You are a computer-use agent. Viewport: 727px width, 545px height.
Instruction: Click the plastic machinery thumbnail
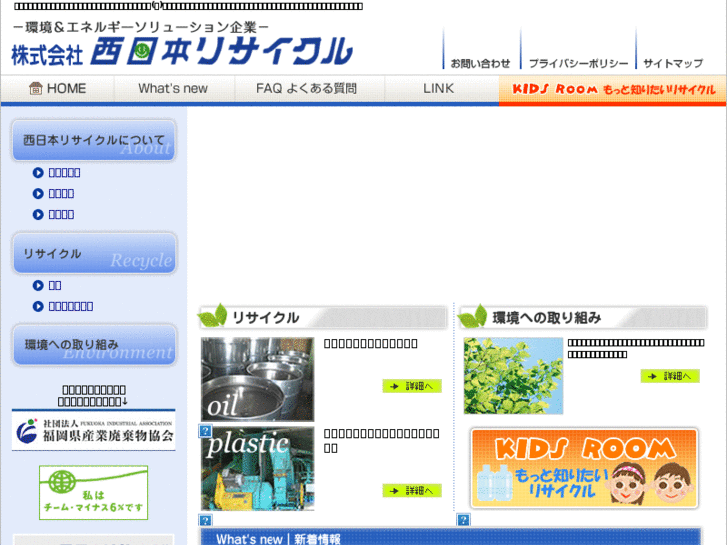click(258, 469)
